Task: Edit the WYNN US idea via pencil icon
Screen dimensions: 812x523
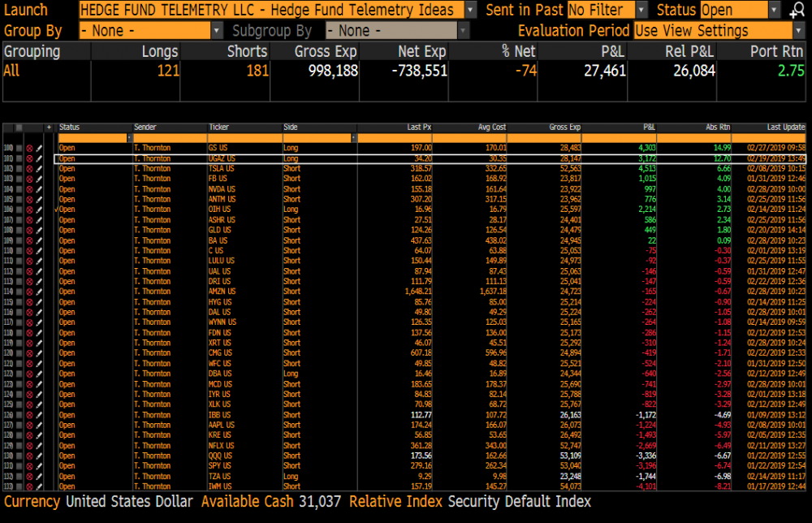Action: pos(39,322)
